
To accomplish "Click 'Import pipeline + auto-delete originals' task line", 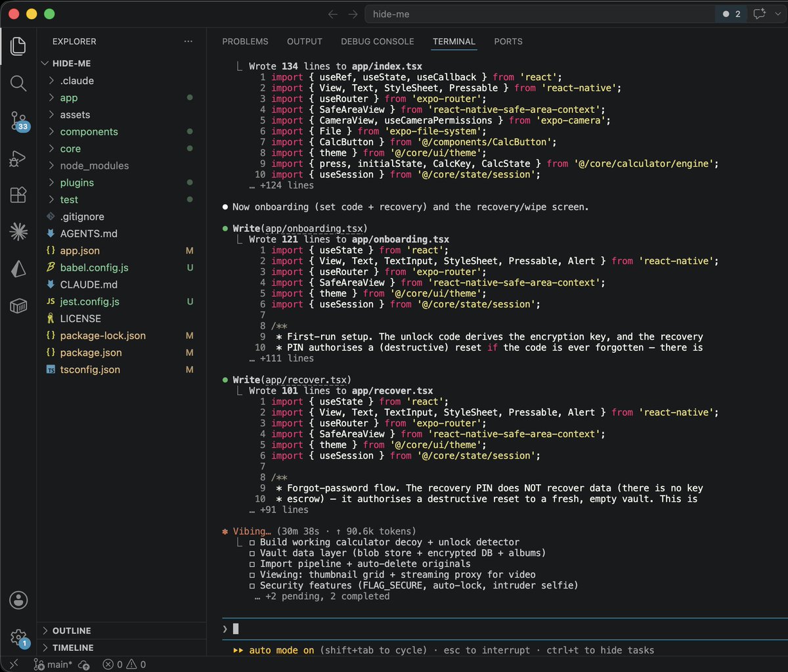I will point(360,564).
